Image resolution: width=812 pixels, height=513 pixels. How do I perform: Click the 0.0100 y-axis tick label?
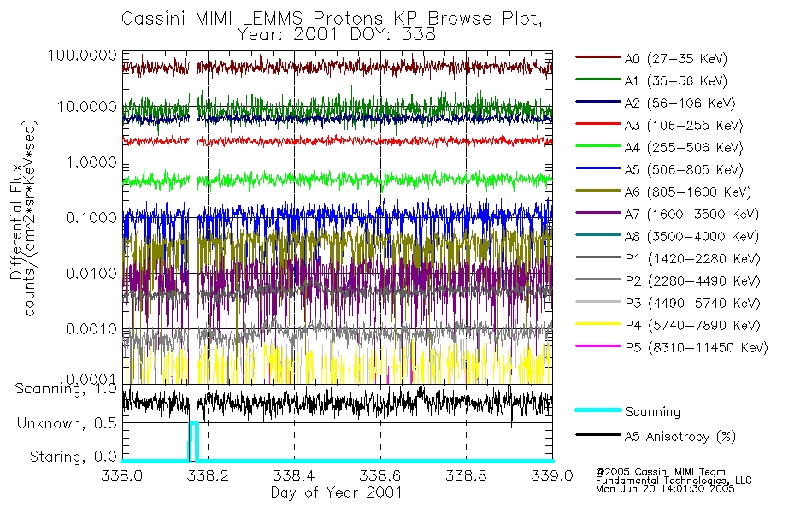(91, 274)
